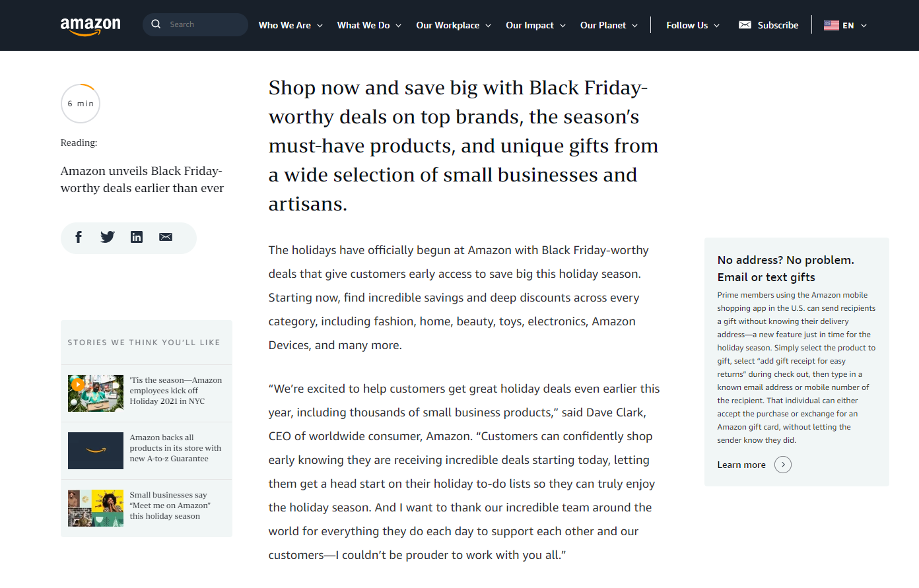Image resolution: width=919 pixels, height=588 pixels.
Task: Click the Subscribe envelope icon
Action: [x=745, y=25]
